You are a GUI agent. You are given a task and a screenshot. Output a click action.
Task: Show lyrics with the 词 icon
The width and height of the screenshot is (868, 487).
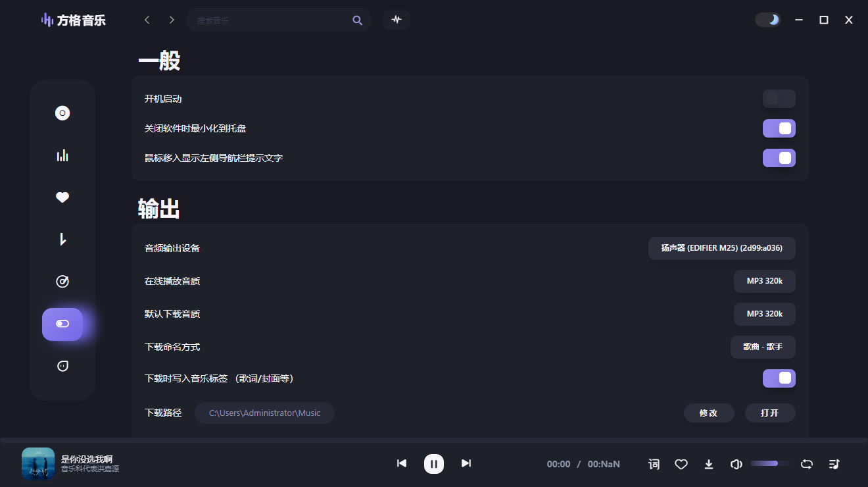(654, 464)
